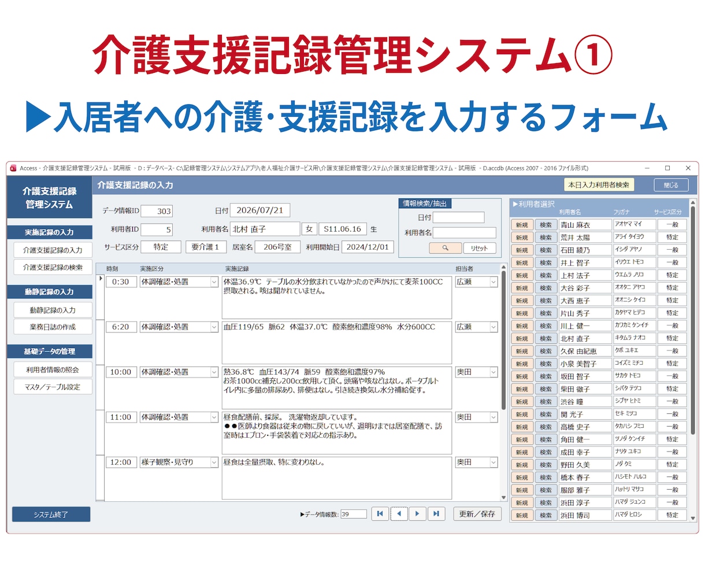Open 介護支援記録の入力 from sidebar
The image size is (705, 588).
coord(53,250)
